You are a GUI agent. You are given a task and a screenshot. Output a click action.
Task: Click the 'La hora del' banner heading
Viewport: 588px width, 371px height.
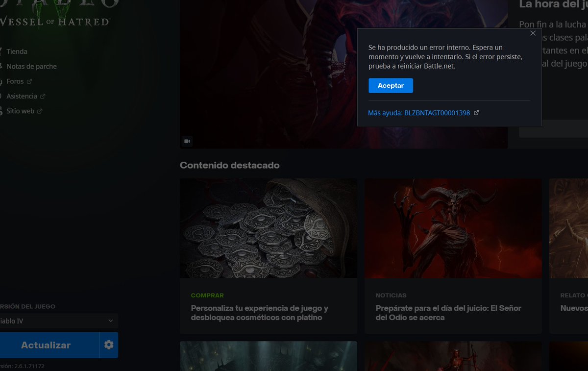coord(553,4)
